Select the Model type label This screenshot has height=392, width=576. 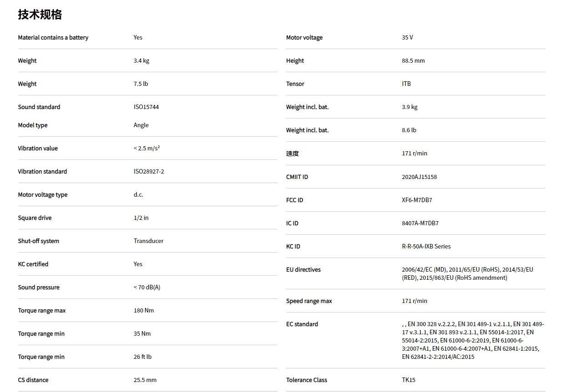tap(33, 125)
